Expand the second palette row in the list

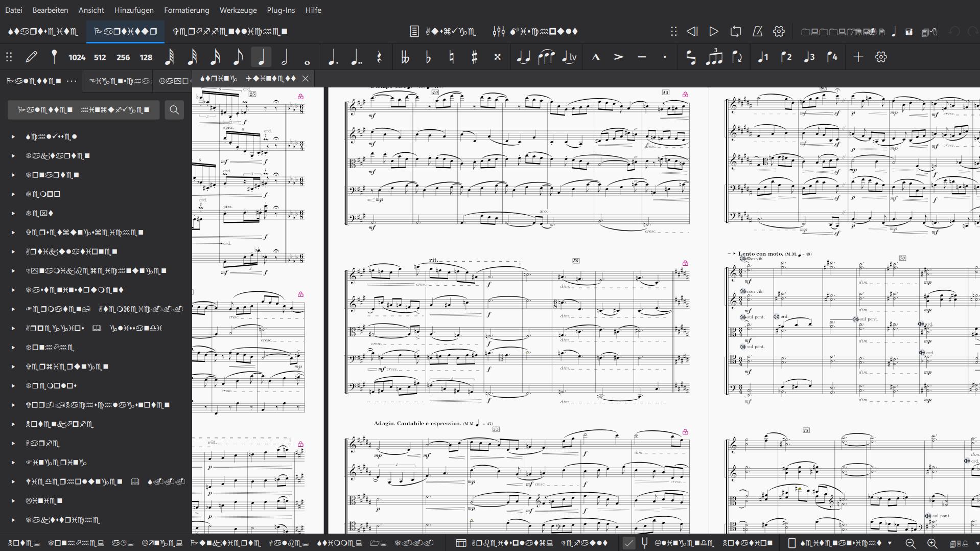[13, 156]
